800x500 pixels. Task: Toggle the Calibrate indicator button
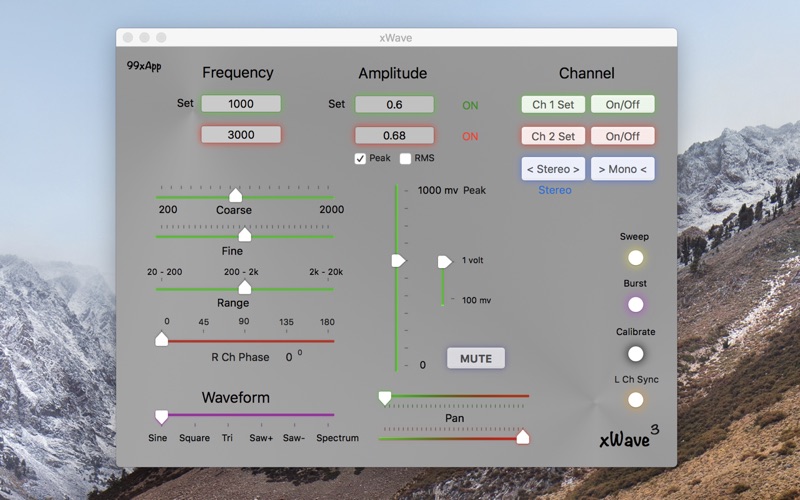[635, 353]
